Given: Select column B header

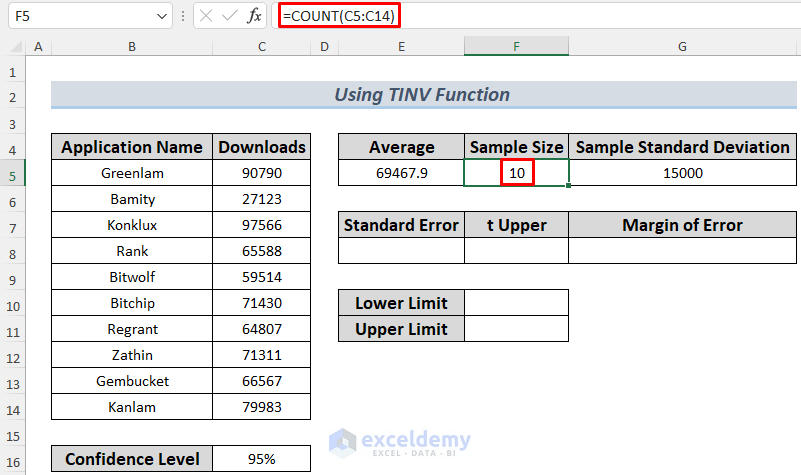Looking at the screenshot, I should (x=132, y=47).
